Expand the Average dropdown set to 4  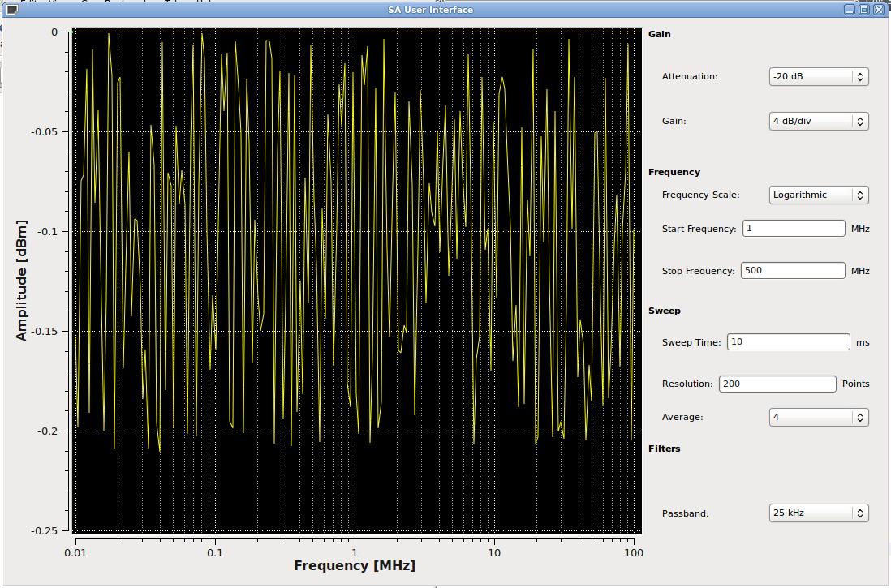[x=818, y=417]
